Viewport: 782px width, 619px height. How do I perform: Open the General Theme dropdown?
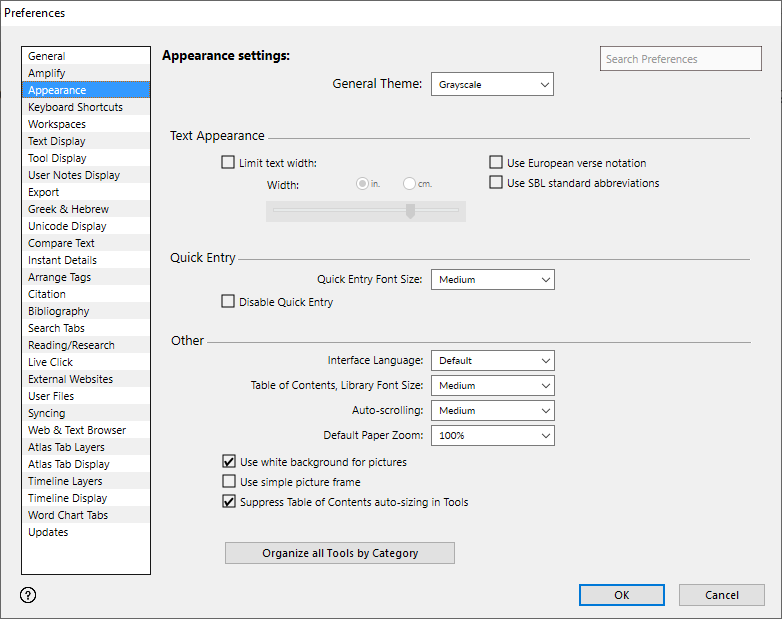pyautogui.click(x=492, y=85)
